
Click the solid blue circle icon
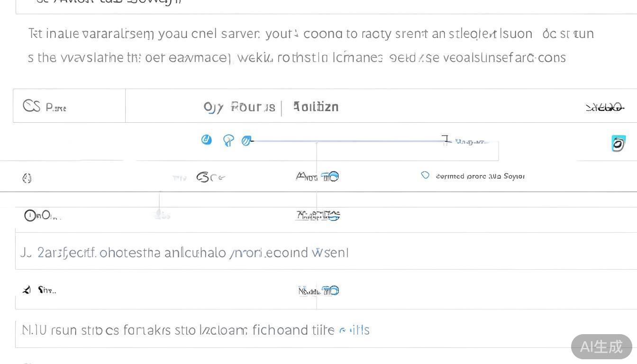tap(206, 139)
